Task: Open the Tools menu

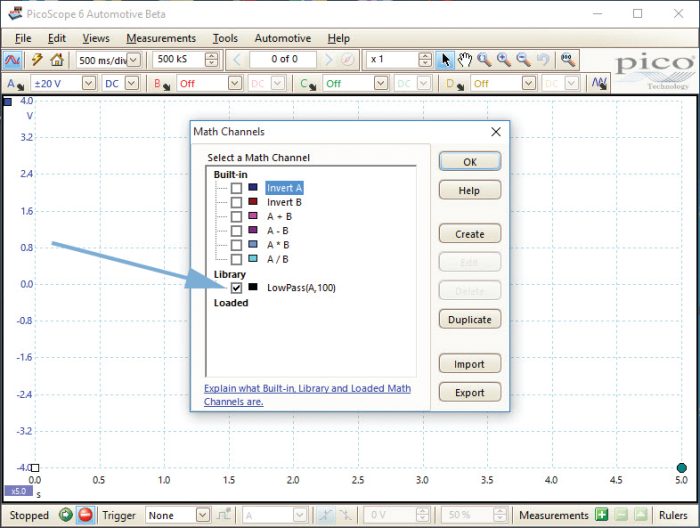Action: tap(225, 38)
